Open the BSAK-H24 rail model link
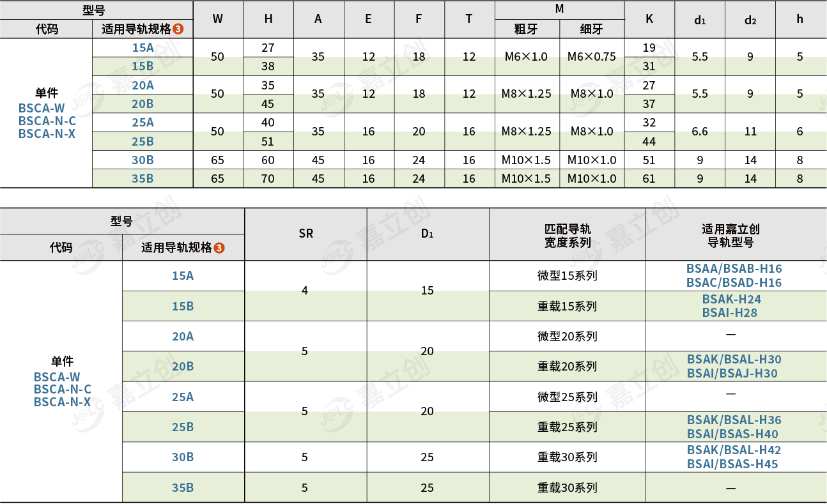Screen dimensions: 827x504 click(x=731, y=299)
